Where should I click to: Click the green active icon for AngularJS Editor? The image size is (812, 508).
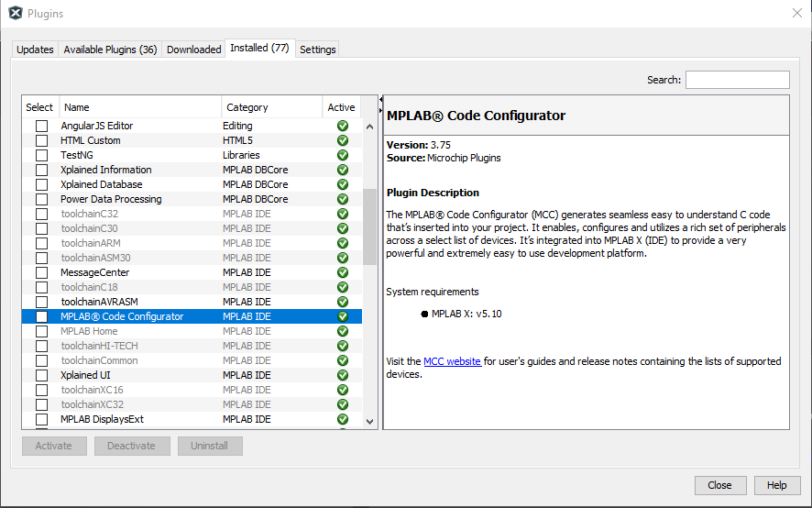pos(343,126)
